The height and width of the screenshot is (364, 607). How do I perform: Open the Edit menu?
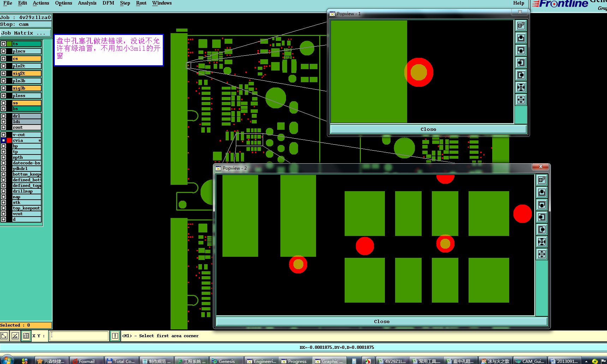23,3
